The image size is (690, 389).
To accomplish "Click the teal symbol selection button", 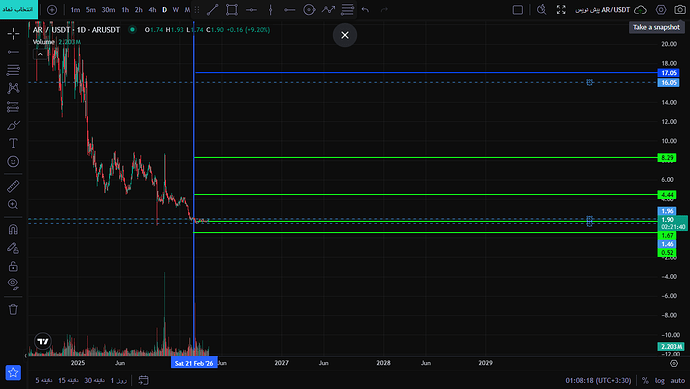I will (19, 9).
